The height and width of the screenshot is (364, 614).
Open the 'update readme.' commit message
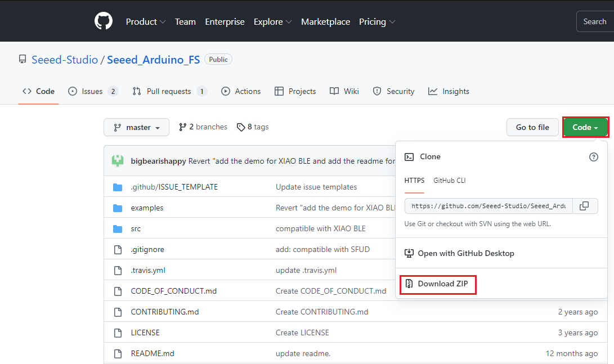click(303, 353)
